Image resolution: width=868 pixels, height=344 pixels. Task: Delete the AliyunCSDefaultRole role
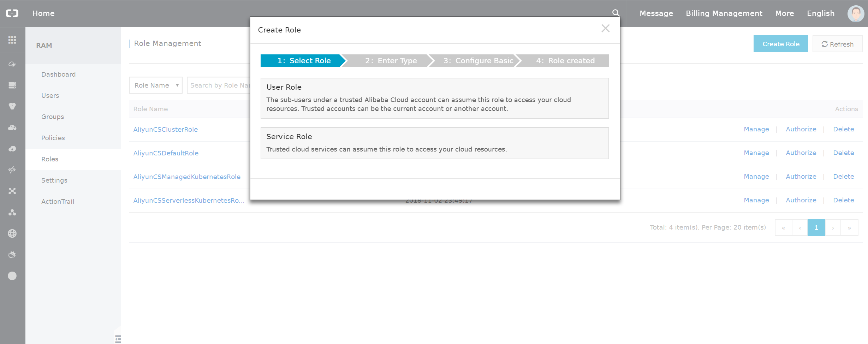pos(844,153)
